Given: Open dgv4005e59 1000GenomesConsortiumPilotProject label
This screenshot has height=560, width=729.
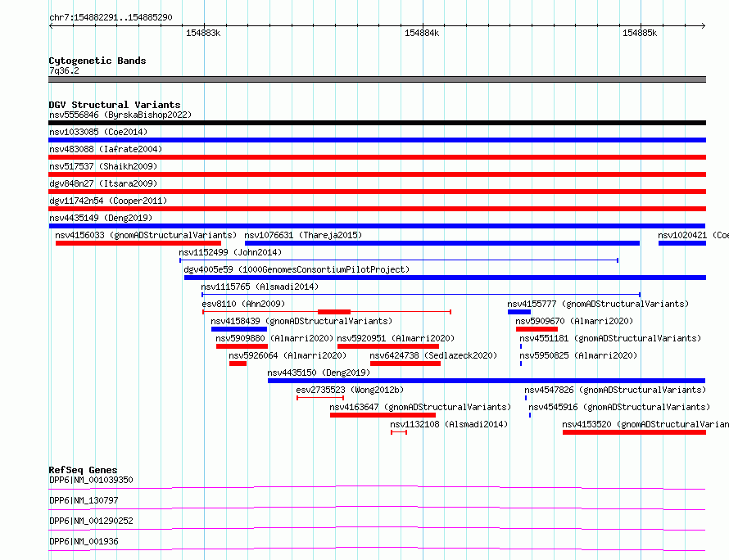Looking at the screenshot, I should click(x=297, y=269).
